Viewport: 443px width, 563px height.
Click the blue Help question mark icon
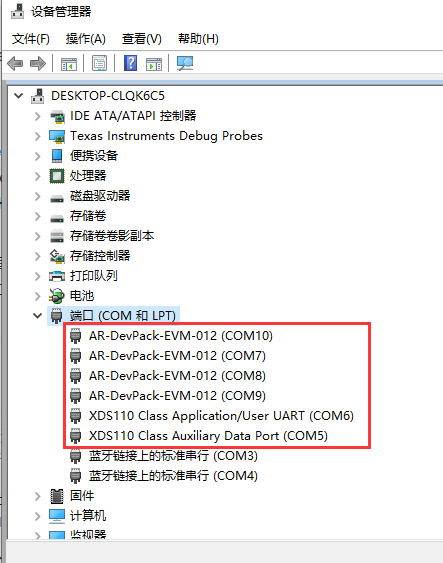[130, 63]
